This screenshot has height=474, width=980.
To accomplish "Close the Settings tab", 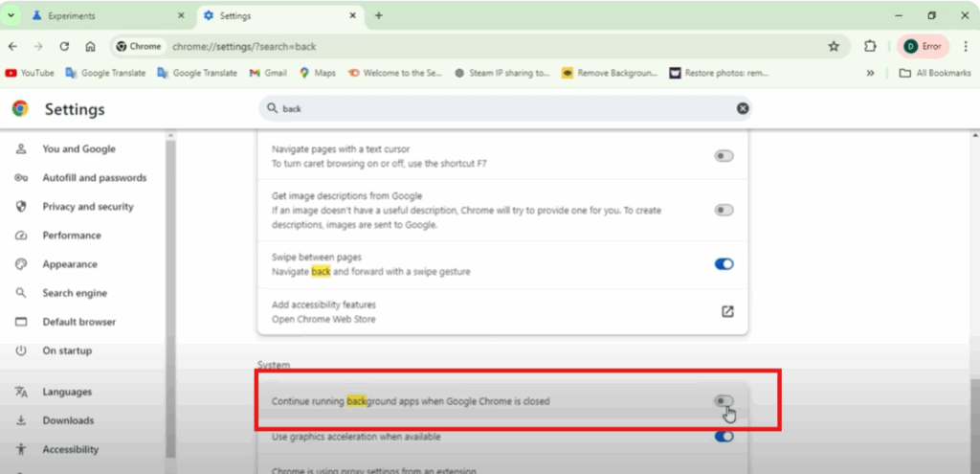I will tap(352, 15).
